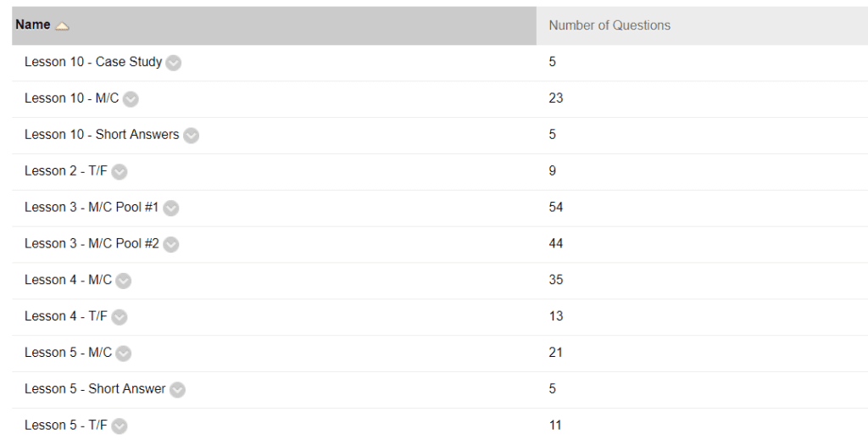Expand options for Lesson 4 - M/C
The width and height of the screenshot is (868, 440).
[x=124, y=281]
